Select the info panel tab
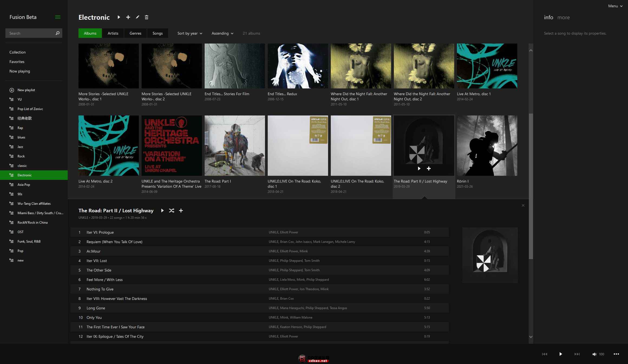 coord(548,17)
